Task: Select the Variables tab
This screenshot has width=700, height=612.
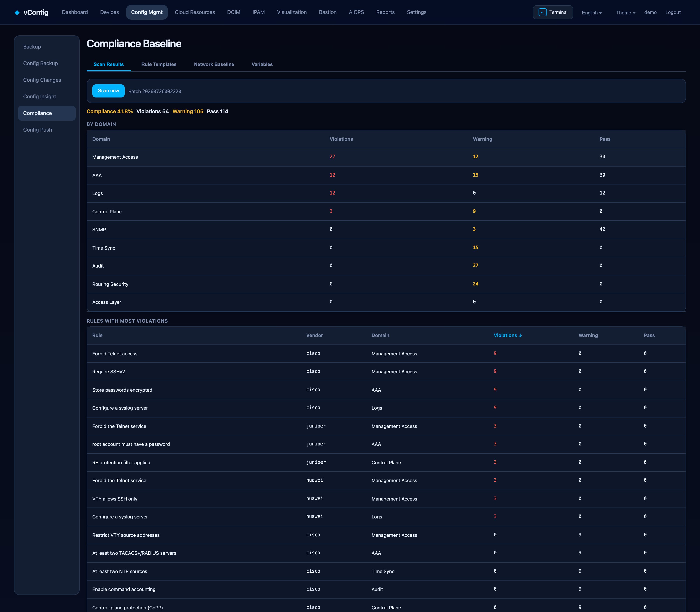Action: coord(262,64)
